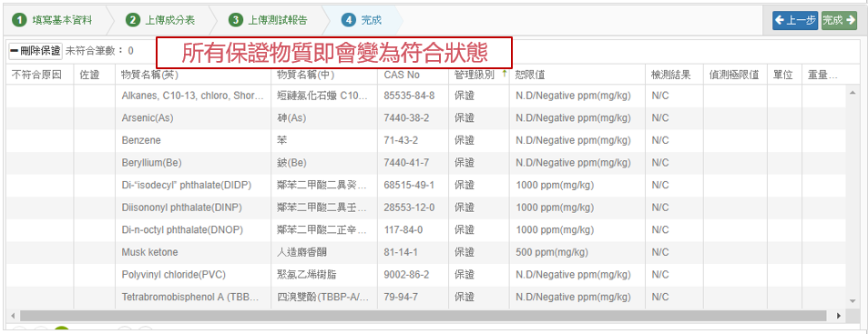868x334 pixels.
Task: Click CAS number 9002-86-2
Action: pos(406,275)
